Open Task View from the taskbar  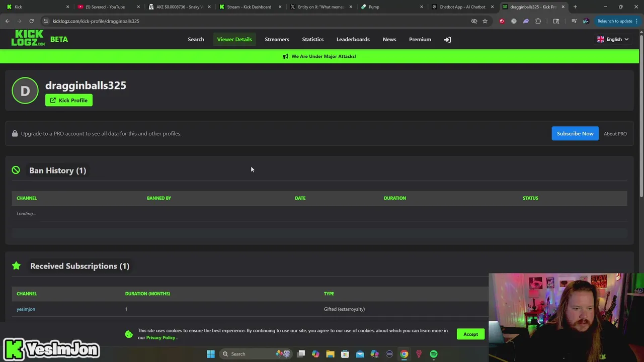[x=301, y=354]
